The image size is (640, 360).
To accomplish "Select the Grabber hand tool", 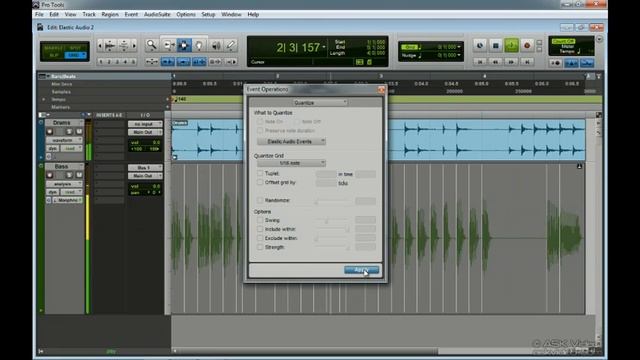I will tap(199, 45).
